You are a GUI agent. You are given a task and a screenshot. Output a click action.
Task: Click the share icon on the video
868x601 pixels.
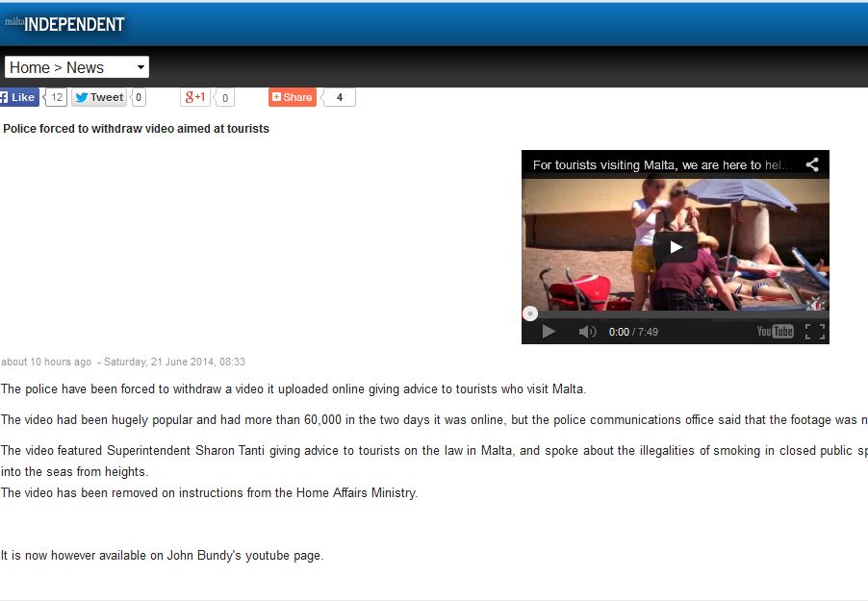tap(812, 164)
